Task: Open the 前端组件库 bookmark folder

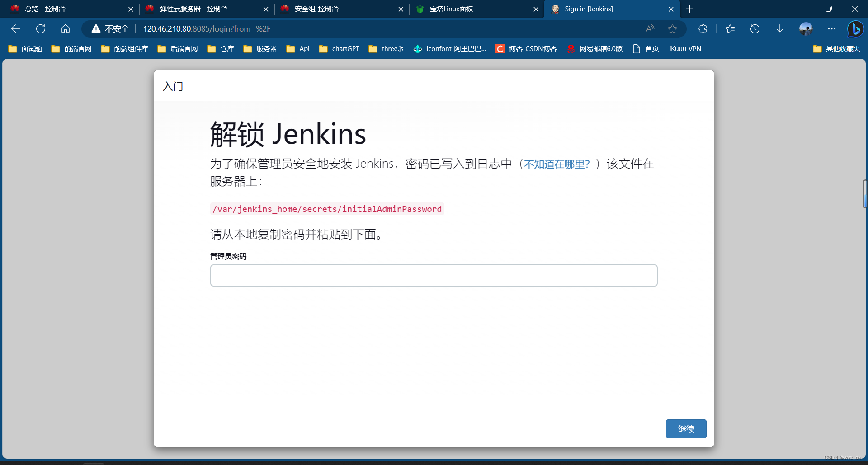Action: tap(125, 49)
